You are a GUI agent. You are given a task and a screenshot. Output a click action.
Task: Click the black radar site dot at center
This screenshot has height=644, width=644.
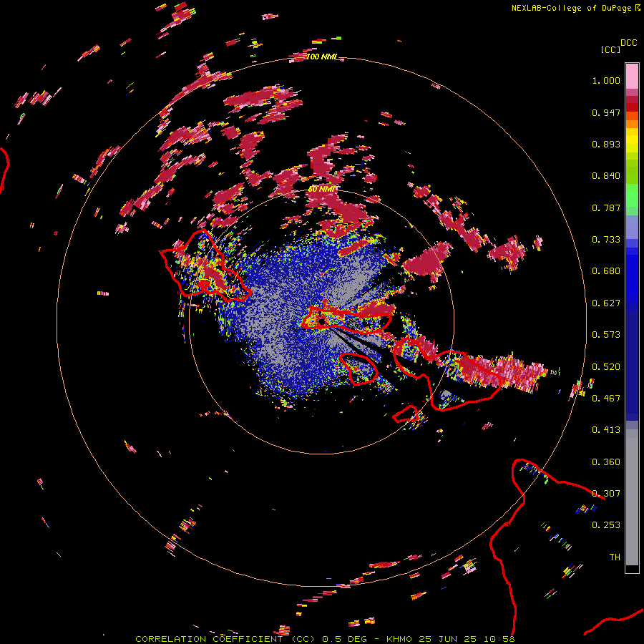(x=322, y=321)
